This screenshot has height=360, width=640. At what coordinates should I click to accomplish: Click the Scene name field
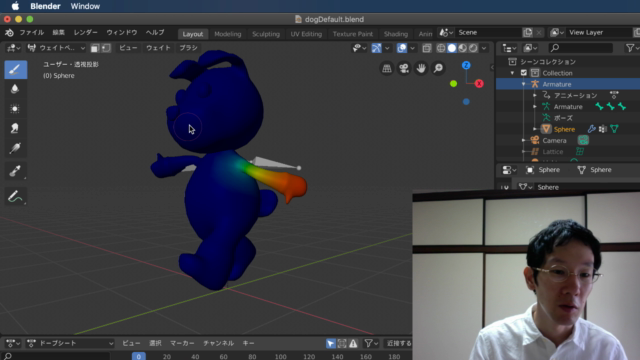point(488,33)
